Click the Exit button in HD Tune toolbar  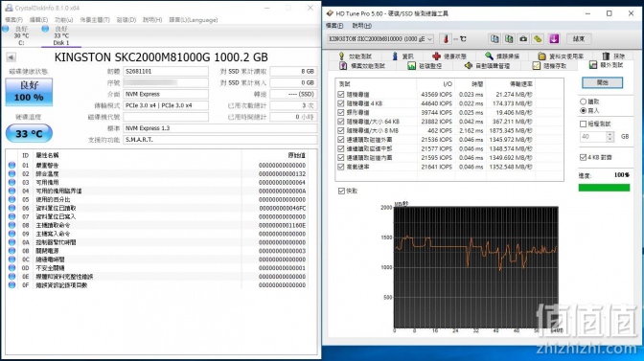[x=579, y=39]
